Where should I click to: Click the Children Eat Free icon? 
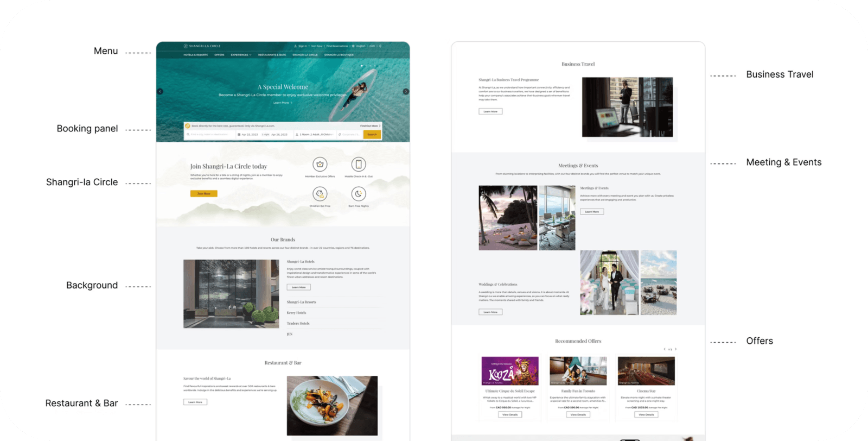point(320,193)
